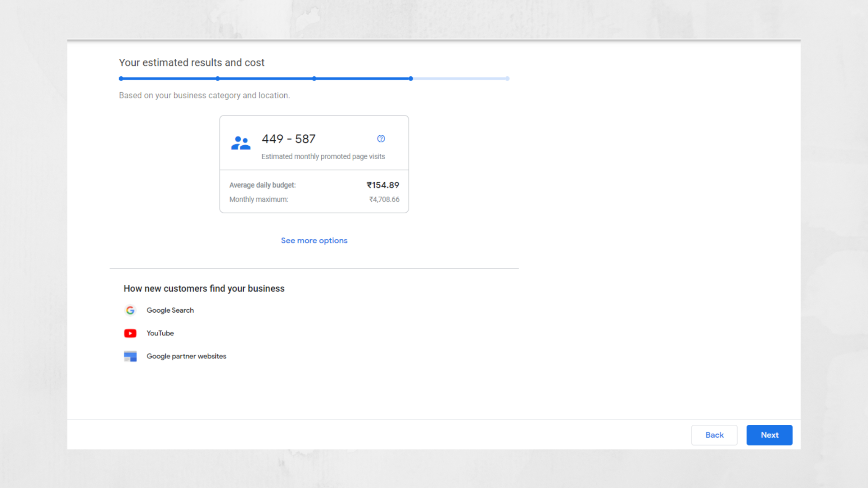Click the Google Search G logo
Image resolution: width=868 pixels, height=488 pixels.
[x=130, y=311]
